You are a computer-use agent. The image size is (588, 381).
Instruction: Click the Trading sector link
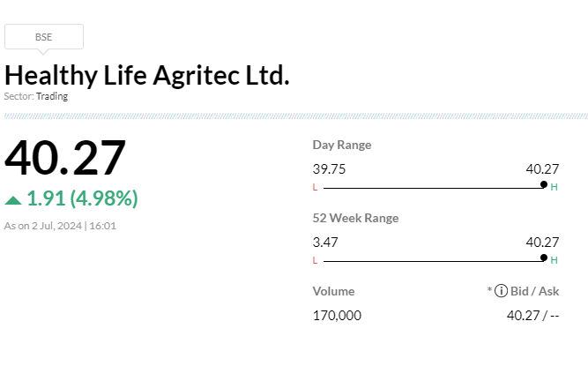(52, 96)
